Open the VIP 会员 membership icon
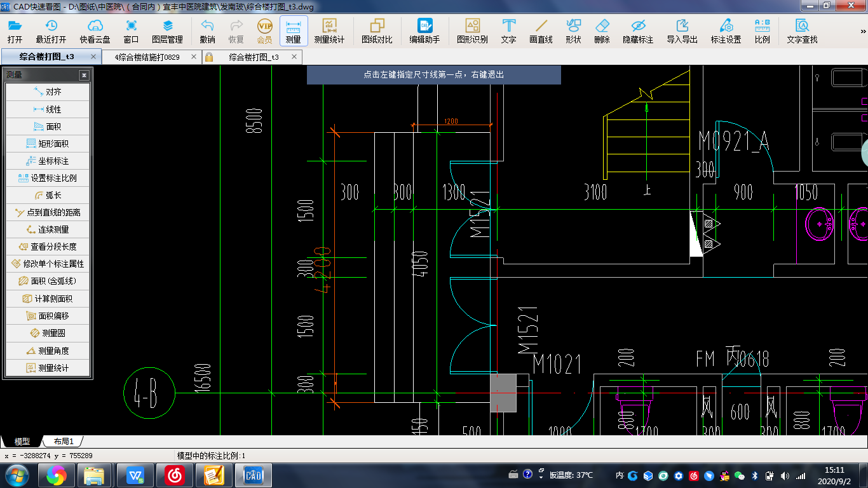868x488 pixels. (264, 25)
